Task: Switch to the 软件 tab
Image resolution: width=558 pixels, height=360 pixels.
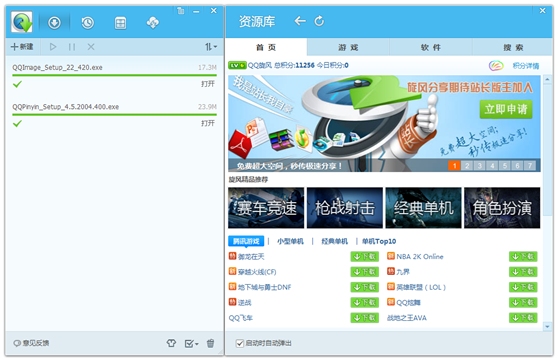Action: [x=431, y=47]
